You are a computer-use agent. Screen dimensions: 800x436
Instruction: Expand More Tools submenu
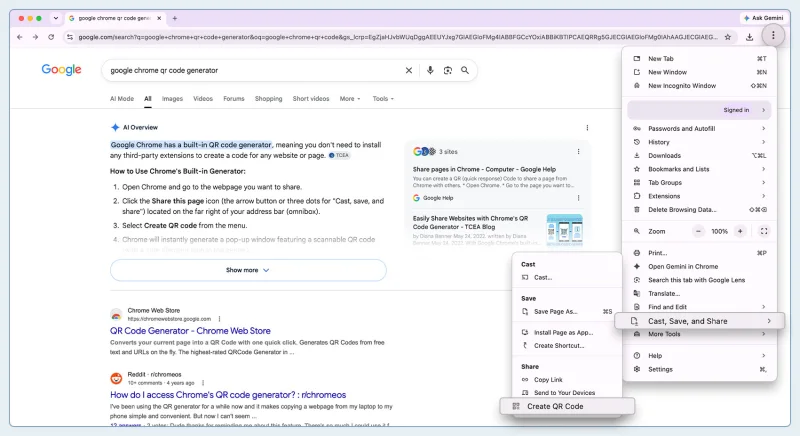click(x=699, y=335)
